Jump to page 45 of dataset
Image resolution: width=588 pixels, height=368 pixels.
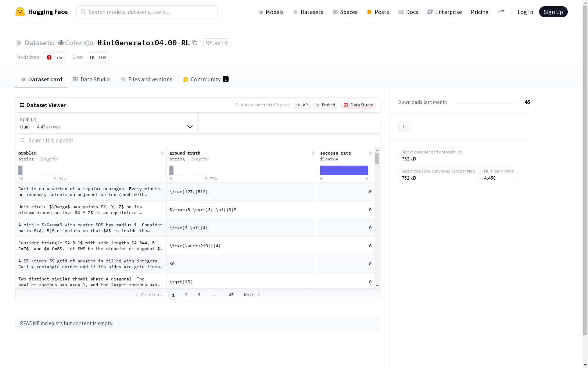pos(231,295)
